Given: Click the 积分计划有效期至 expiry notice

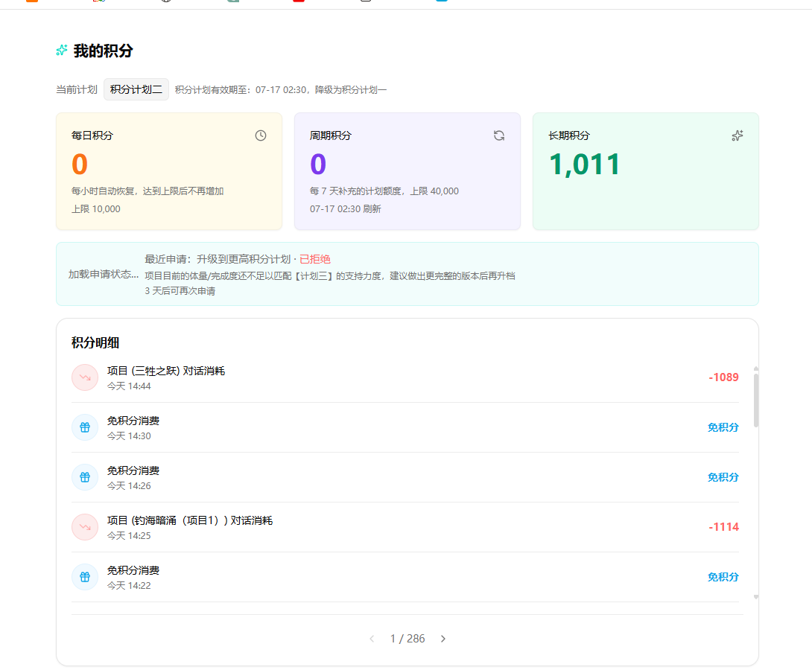Looking at the screenshot, I should pyautogui.click(x=281, y=89).
